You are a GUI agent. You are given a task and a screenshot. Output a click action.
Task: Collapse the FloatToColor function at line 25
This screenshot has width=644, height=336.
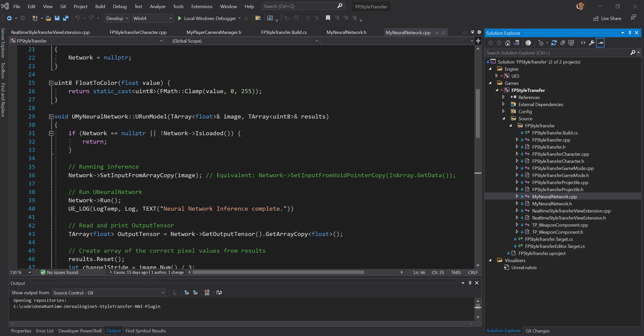point(51,83)
